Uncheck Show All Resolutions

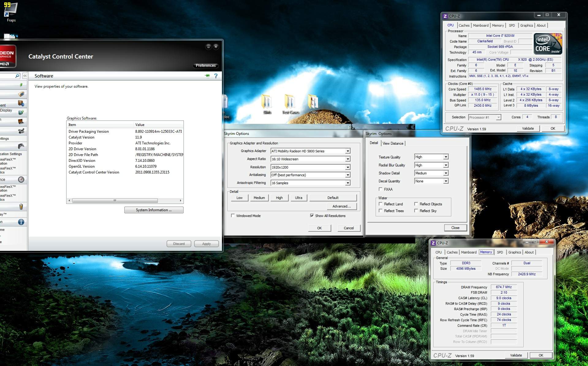pyautogui.click(x=312, y=215)
